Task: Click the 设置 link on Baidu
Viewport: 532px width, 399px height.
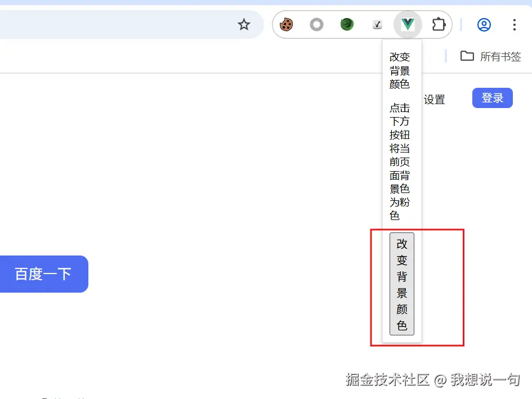Action: [434, 100]
